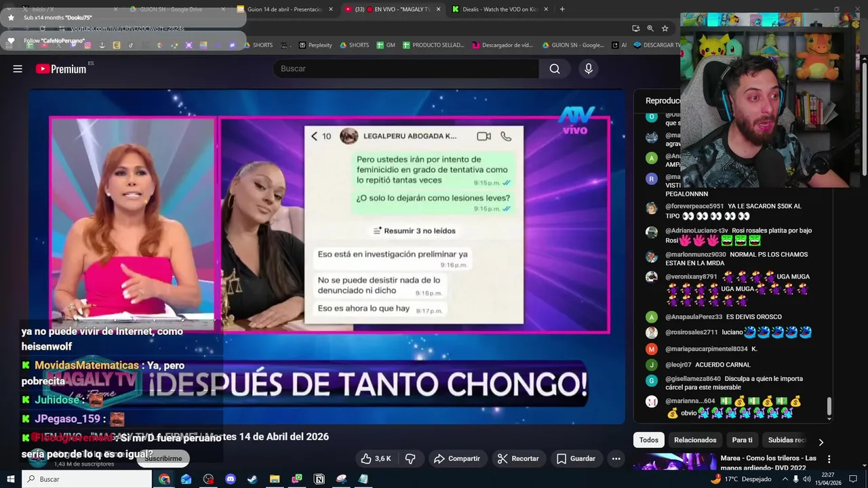Click chat user @marlonmunoz9030
Image resolution: width=868 pixels, height=488 pixels.
pos(696,255)
